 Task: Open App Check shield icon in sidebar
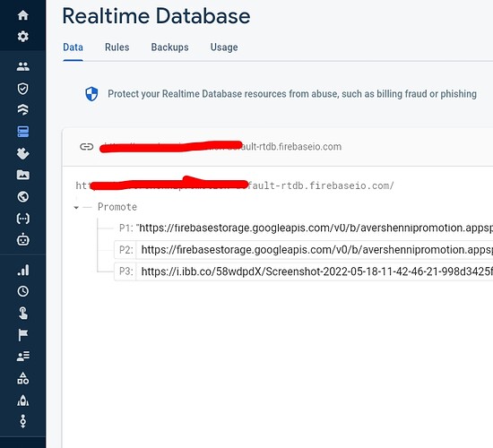[23, 89]
